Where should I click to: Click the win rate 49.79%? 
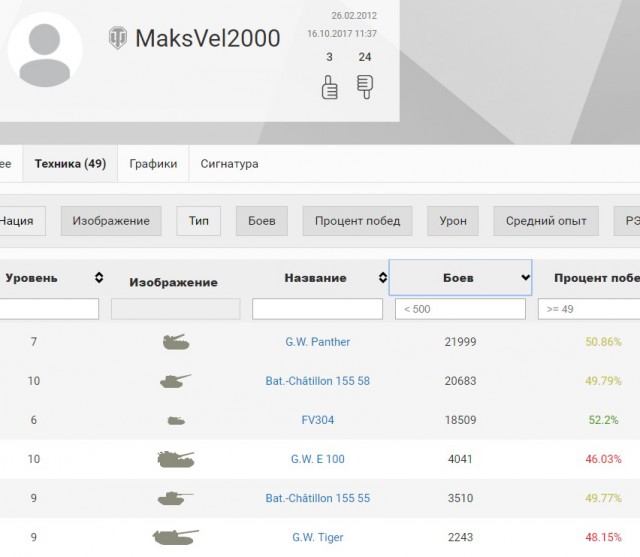coord(603,381)
